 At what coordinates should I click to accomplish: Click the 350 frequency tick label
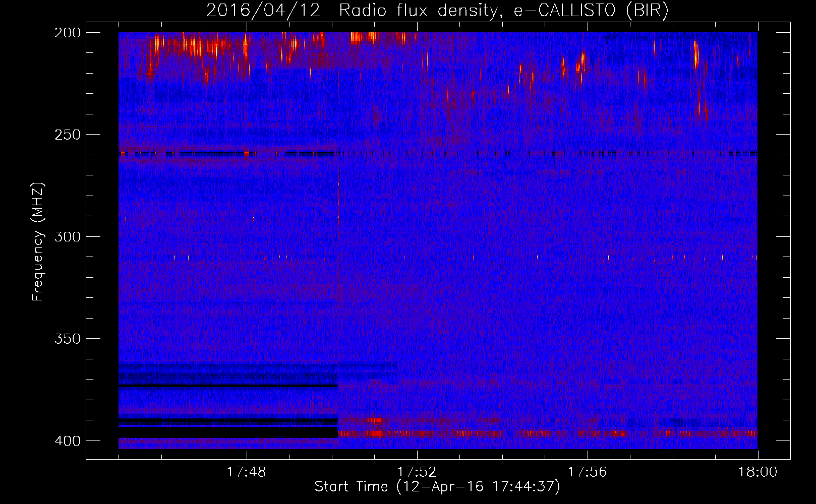67,339
